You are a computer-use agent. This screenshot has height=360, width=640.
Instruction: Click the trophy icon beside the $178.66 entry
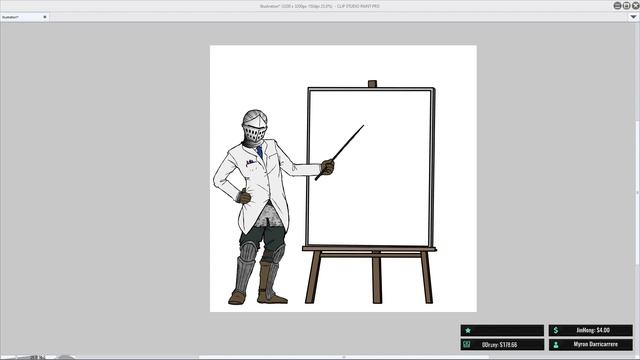(x=467, y=344)
